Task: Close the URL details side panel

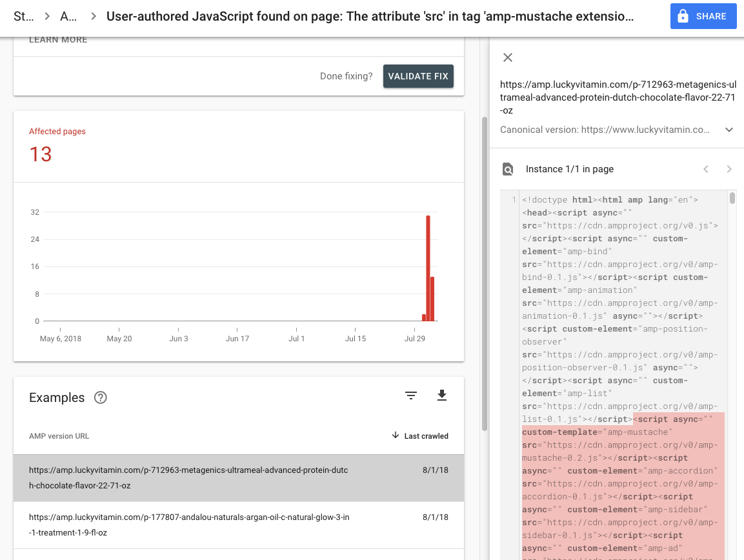Action: tap(508, 57)
